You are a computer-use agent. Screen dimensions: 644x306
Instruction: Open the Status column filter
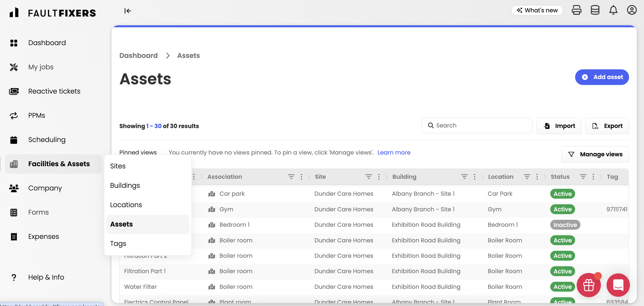coord(583,177)
